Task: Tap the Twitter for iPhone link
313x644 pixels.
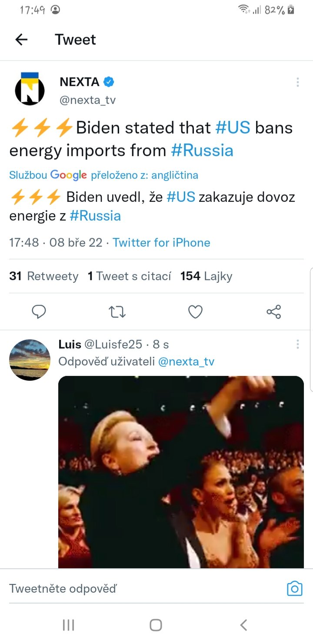Action: tap(161, 243)
